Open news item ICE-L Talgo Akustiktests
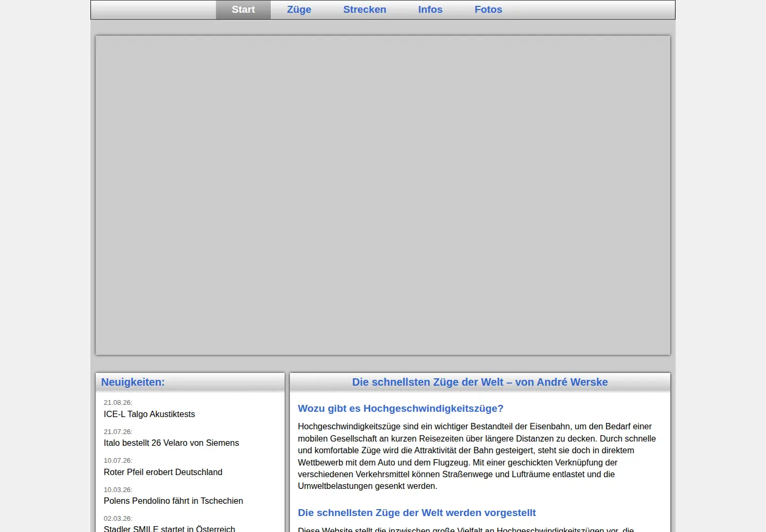 (149, 414)
